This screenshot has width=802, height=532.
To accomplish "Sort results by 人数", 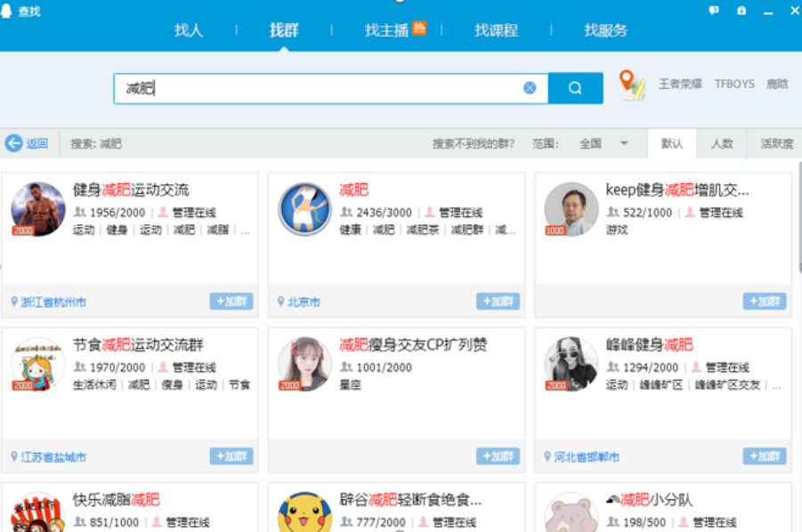I will [x=723, y=143].
